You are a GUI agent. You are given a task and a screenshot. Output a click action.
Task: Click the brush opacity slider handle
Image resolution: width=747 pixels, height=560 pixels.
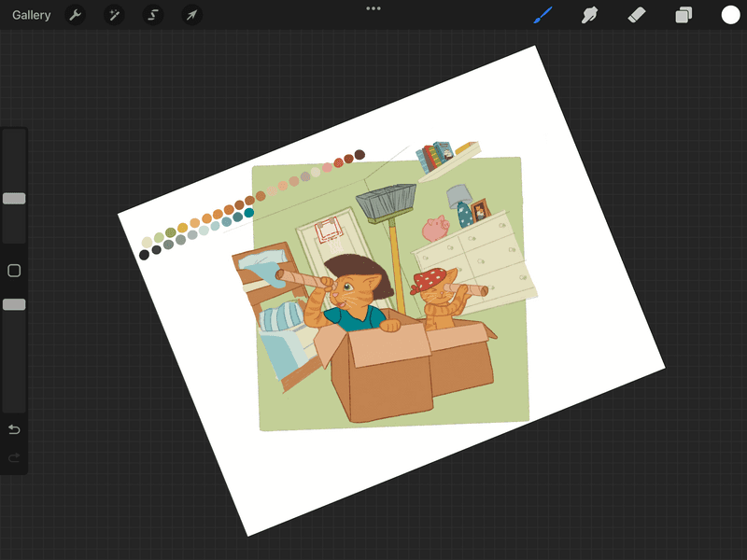pos(14,304)
